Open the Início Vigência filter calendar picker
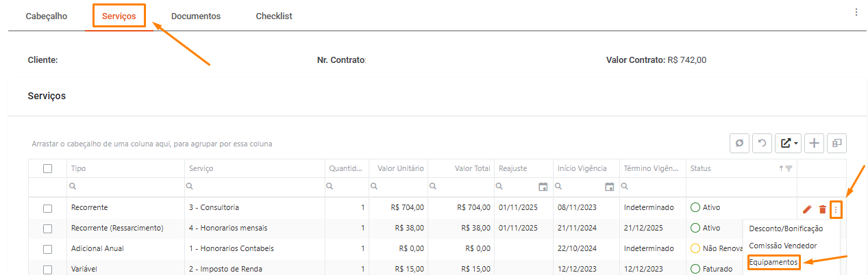The width and height of the screenshot is (868, 275). (610, 186)
